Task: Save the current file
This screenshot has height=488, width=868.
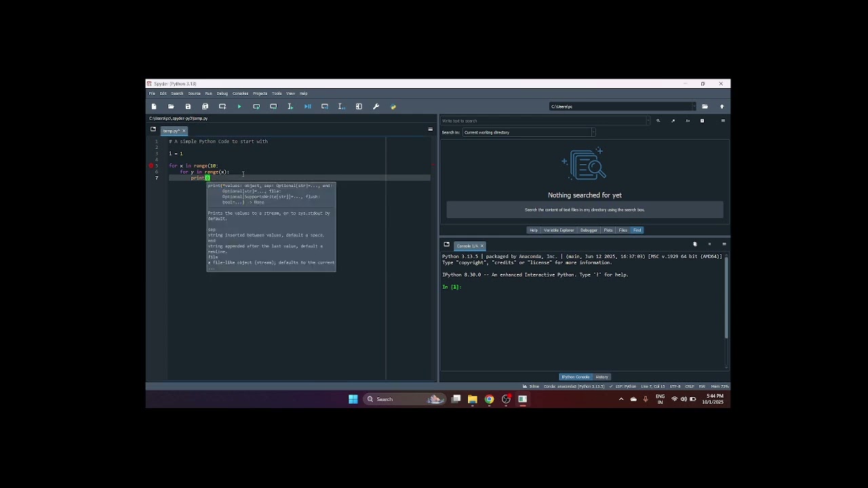Action: 188,106
